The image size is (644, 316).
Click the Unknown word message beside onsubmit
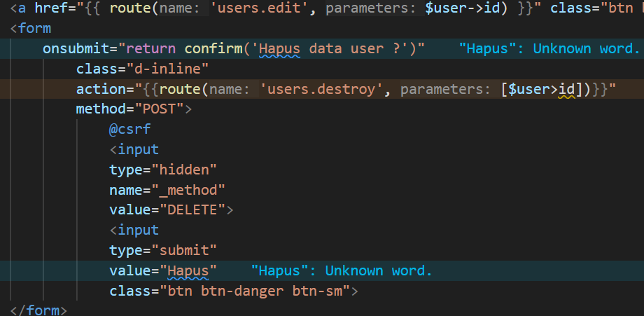point(549,49)
